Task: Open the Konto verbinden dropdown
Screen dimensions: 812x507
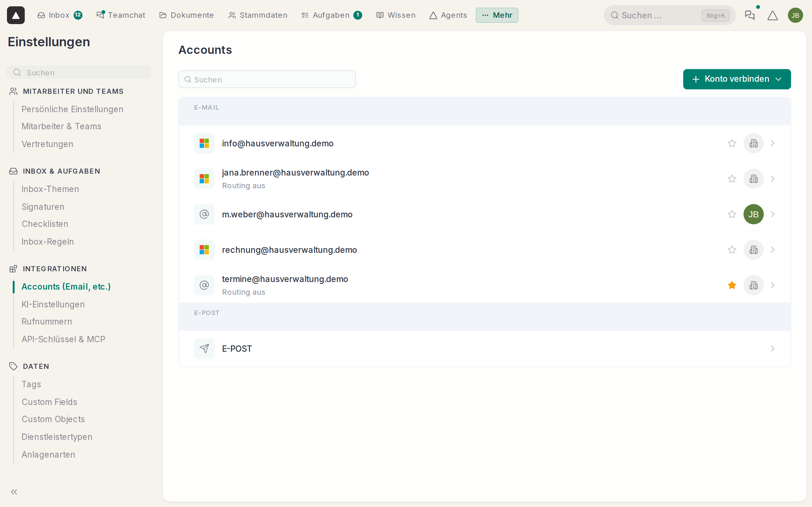Action: click(737, 79)
